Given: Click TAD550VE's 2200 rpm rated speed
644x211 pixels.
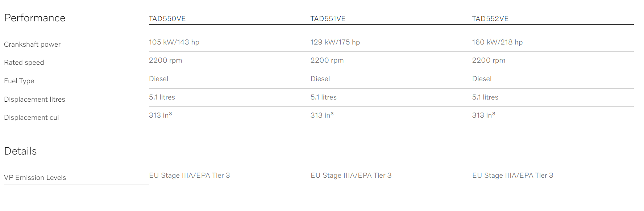Looking at the screenshot, I should [166, 60].
